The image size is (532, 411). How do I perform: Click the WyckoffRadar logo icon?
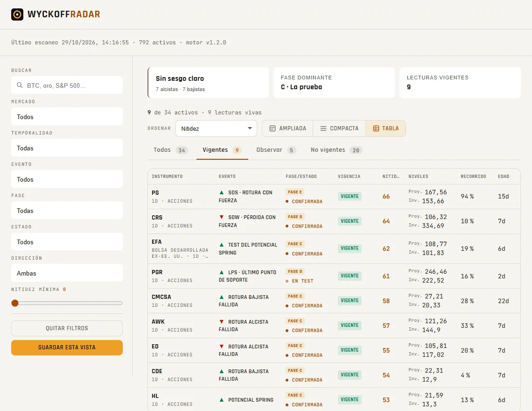[17, 14]
